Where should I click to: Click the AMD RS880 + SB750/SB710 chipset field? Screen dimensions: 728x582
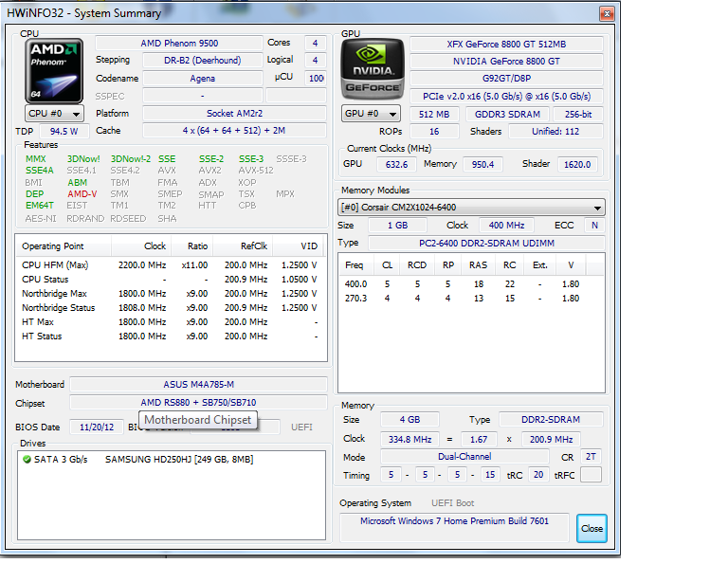pyautogui.click(x=198, y=403)
